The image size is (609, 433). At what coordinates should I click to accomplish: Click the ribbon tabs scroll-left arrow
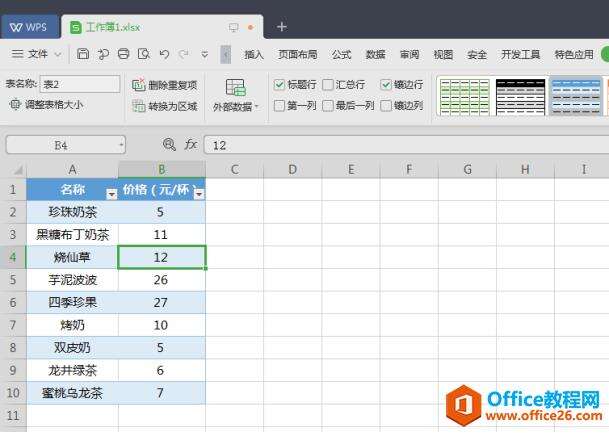pyautogui.click(x=226, y=54)
